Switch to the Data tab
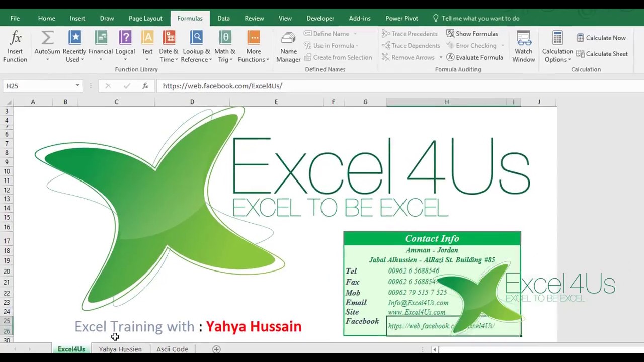This screenshot has width=644, height=362. [x=224, y=18]
